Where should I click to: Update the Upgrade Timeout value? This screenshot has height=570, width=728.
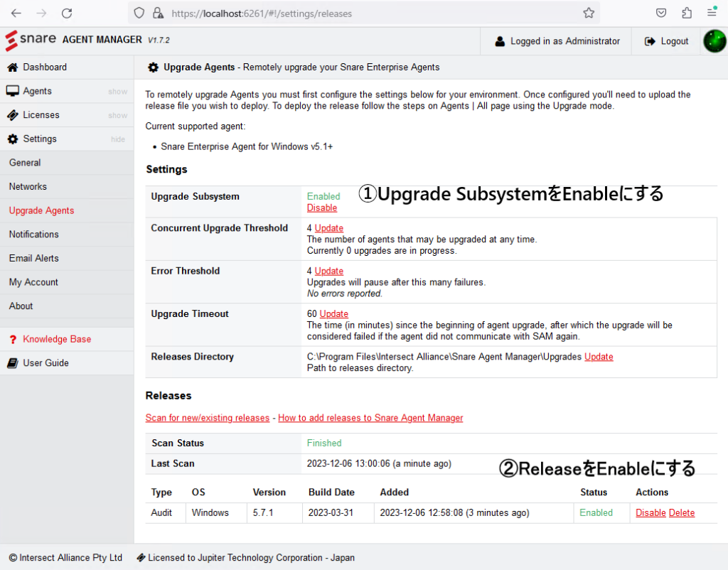tap(334, 313)
